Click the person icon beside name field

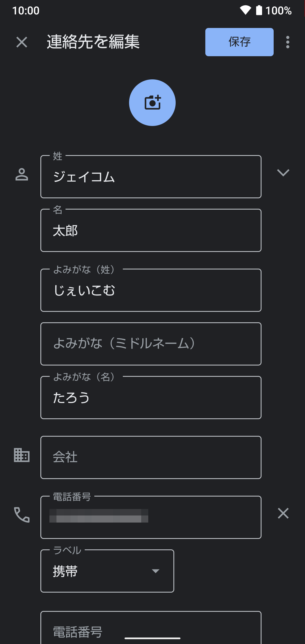22,174
